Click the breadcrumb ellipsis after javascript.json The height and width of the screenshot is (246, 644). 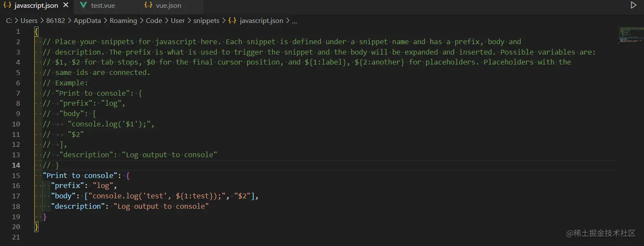295,21
